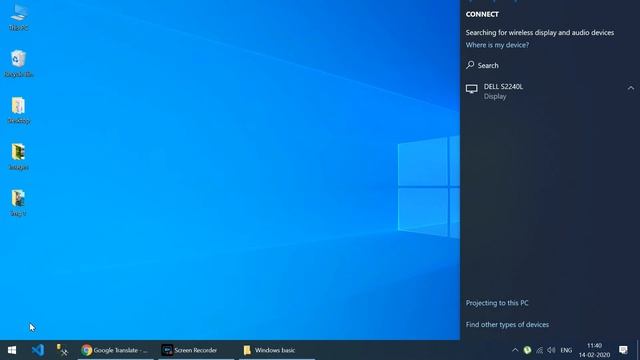
Task: Show hidden system tray icons
Action: click(x=515, y=350)
